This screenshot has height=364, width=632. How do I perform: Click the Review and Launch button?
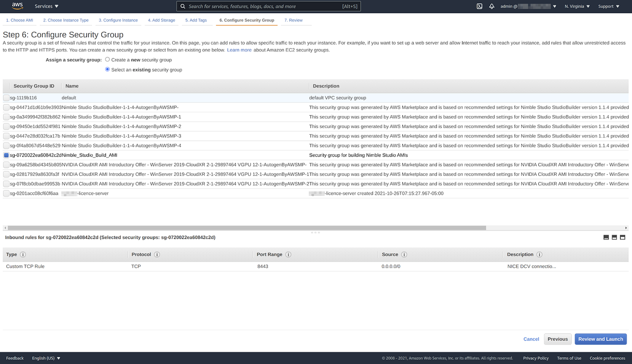click(x=600, y=339)
